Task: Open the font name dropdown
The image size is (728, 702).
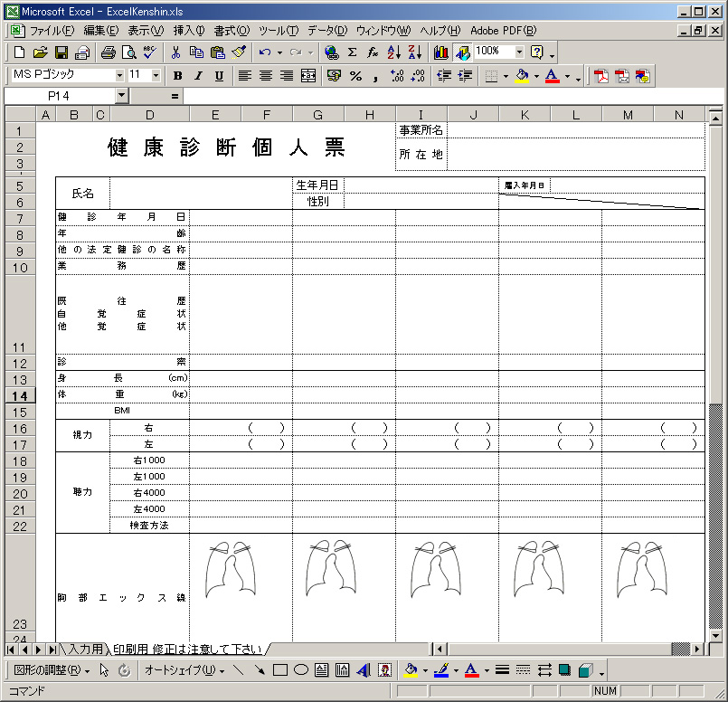Action: 119,75
